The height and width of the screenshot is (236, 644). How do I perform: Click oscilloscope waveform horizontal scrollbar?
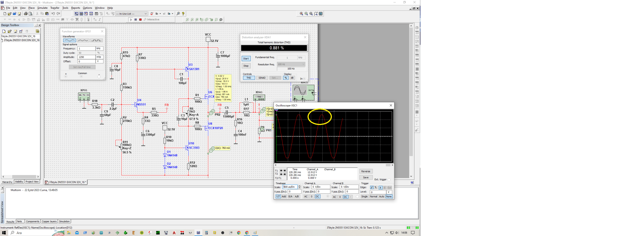[x=334, y=165]
